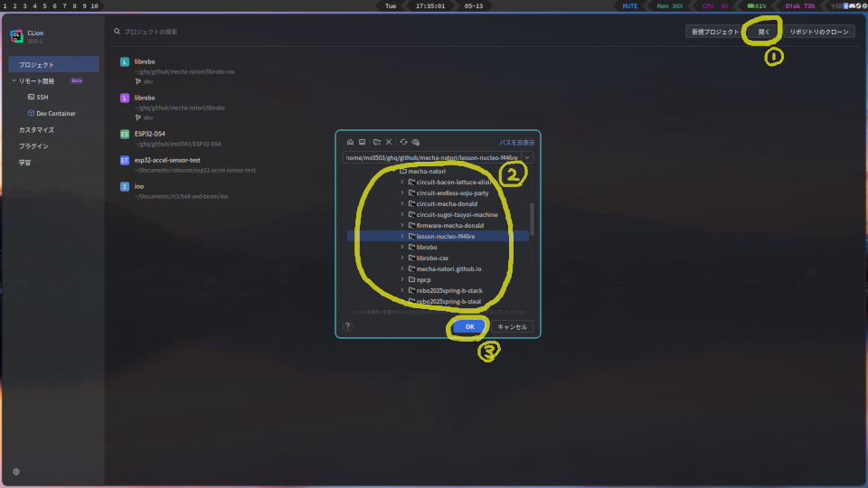Image resolution: width=868 pixels, height=488 pixels.
Task: Confirm the dialog with OK
Action: click(x=469, y=327)
